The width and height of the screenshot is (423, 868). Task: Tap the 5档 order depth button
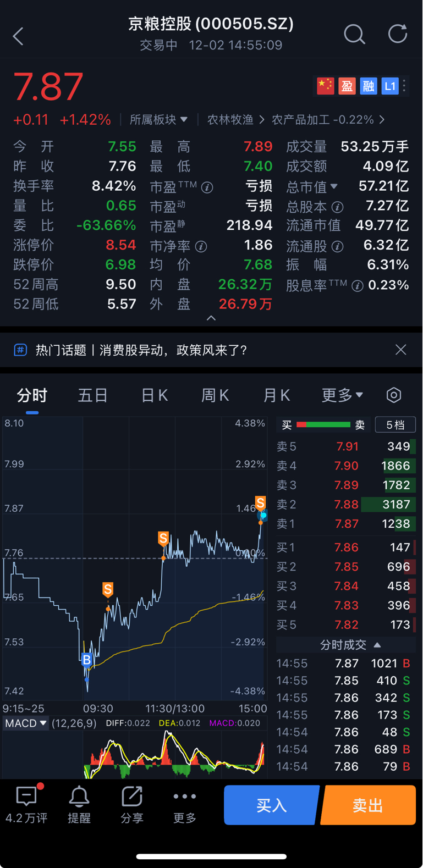395,424
